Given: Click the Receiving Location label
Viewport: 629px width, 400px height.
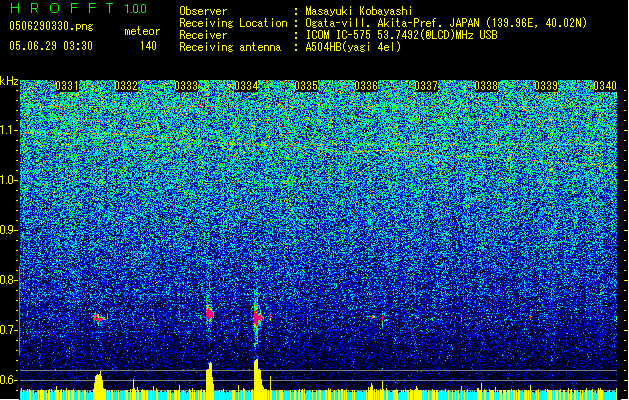Looking at the screenshot, I should pos(233,23).
